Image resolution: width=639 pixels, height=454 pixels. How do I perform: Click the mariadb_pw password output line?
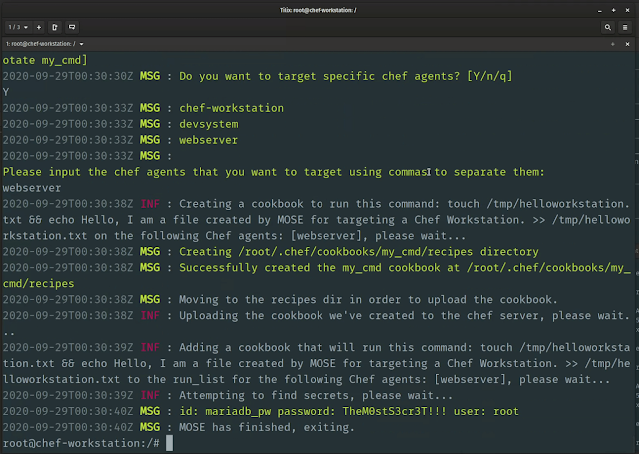coord(261,411)
